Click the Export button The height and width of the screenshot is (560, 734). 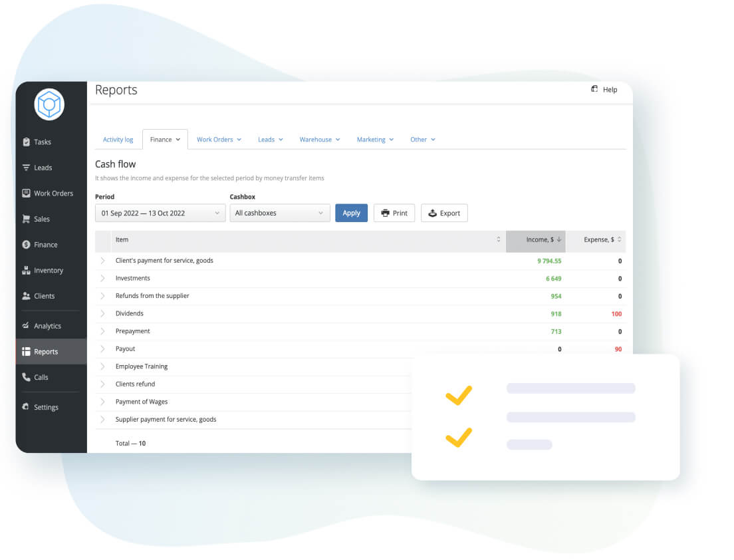pyautogui.click(x=444, y=213)
